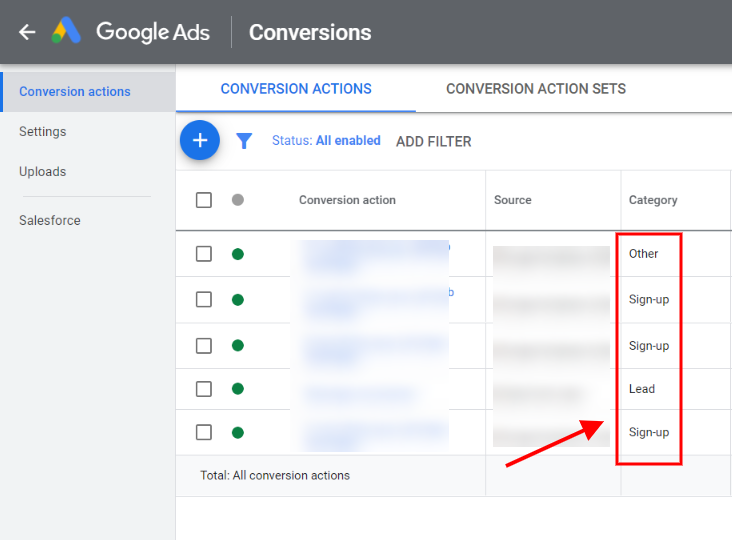Switch to Conversion Actions tab
Screen dimensions: 732x540
pos(296,89)
